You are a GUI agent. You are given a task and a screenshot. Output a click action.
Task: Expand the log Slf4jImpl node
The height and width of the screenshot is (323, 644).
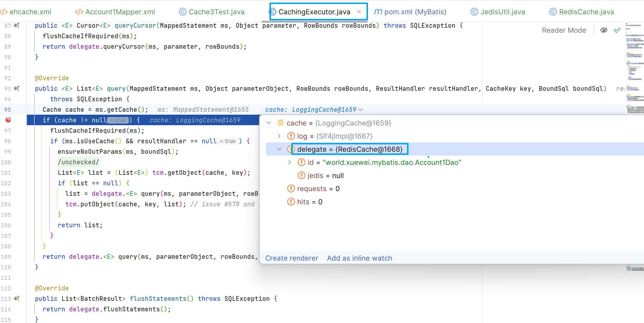279,136
